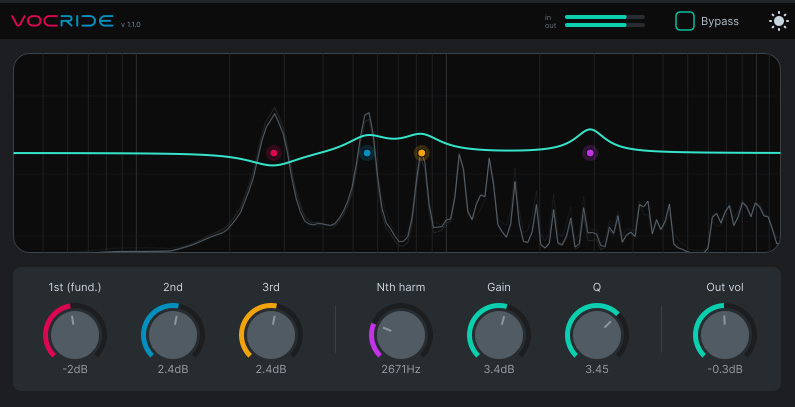The image size is (795, 407).
Task: Click the red fundamental node on graph
Action: pyautogui.click(x=274, y=153)
